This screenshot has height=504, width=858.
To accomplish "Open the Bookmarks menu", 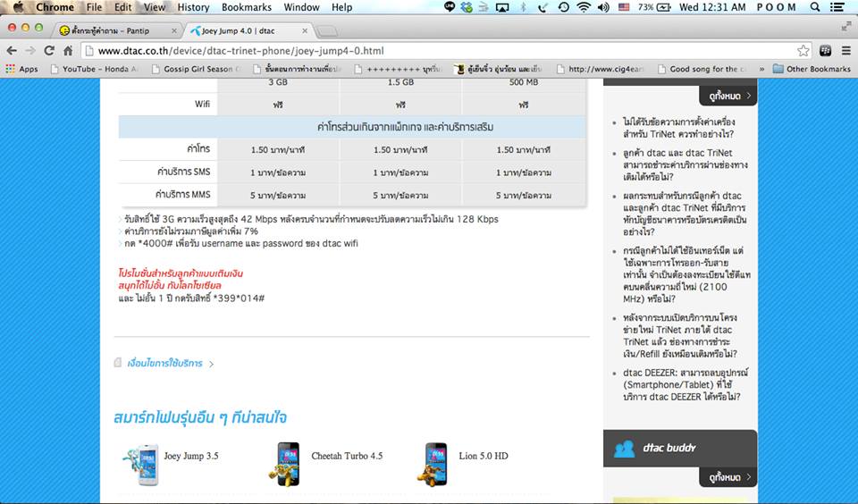I will click(247, 7).
